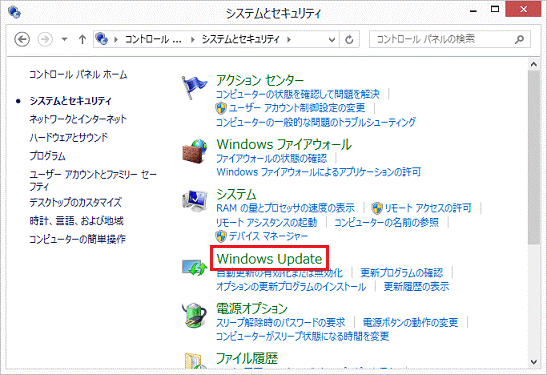Click the System computer monitor icon

[195, 201]
